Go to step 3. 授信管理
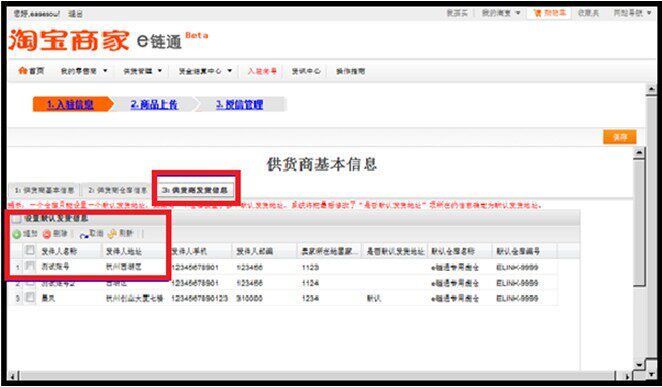This screenshot has width=662, height=387. point(239,105)
